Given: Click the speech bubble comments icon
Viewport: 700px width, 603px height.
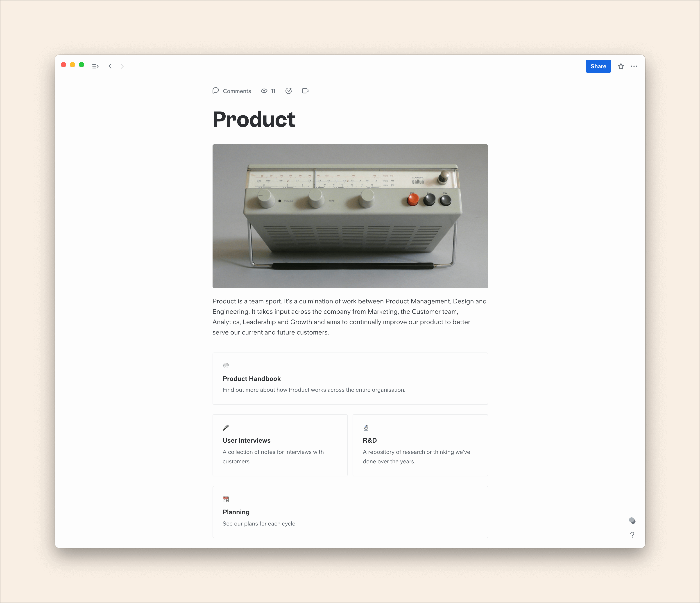Looking at the screenshot, I should pos(215,91).
